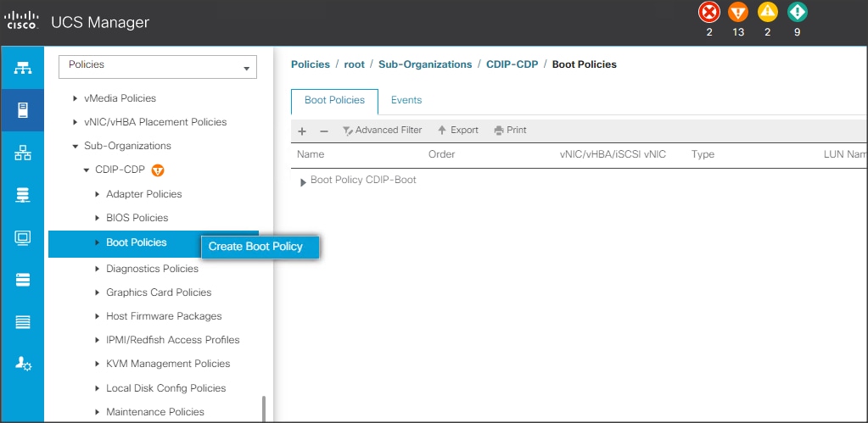The image size is (868, 423).
Task: Select Local Disk Config Policies tree item
Action: (x=166, y=388)
